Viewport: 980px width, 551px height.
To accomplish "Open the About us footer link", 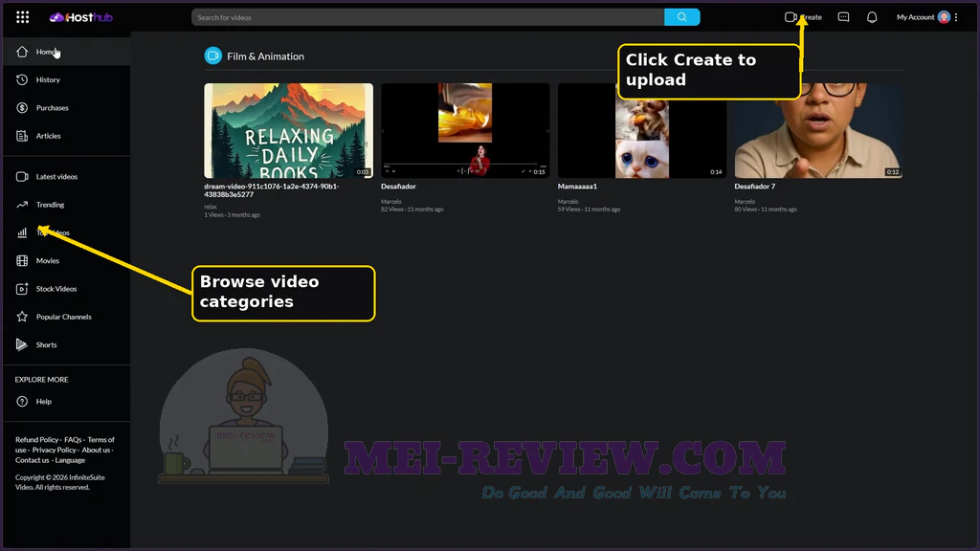I will [x=96, y=450].
